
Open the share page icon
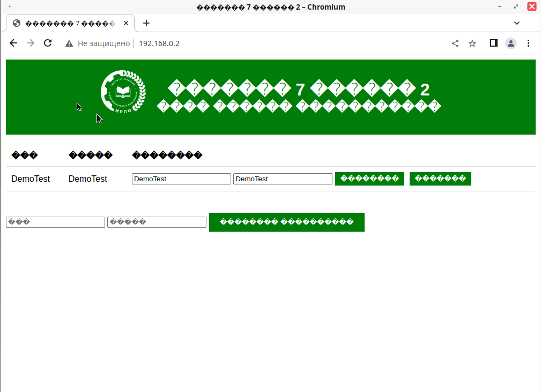click(455, 43)
